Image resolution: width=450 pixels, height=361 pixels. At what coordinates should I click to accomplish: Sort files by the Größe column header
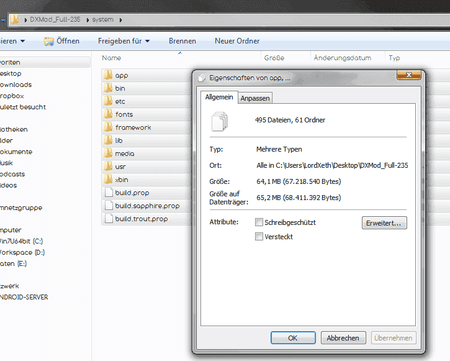tap(274, 58)
